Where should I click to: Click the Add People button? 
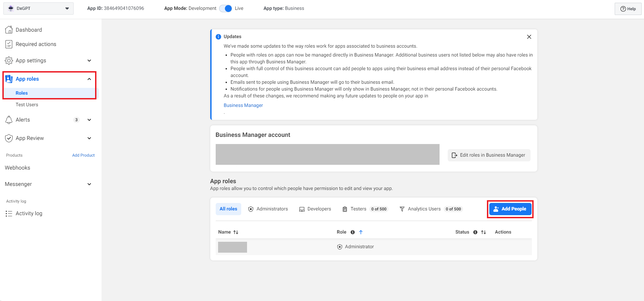click(510, 209)
